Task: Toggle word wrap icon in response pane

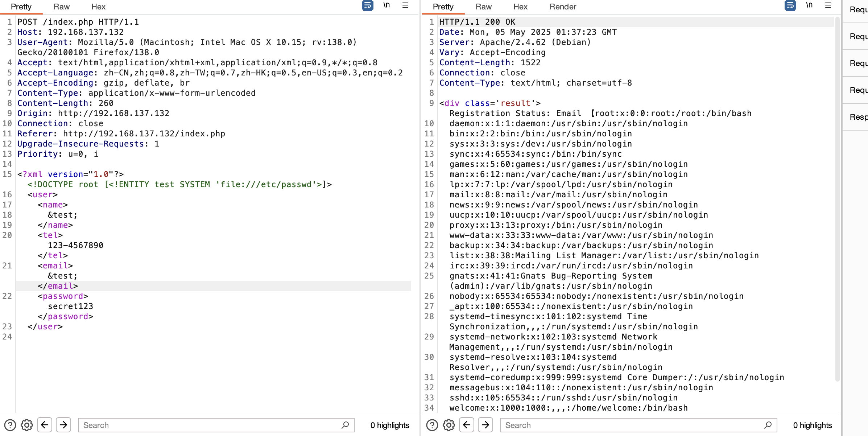Action: [790, 5]
